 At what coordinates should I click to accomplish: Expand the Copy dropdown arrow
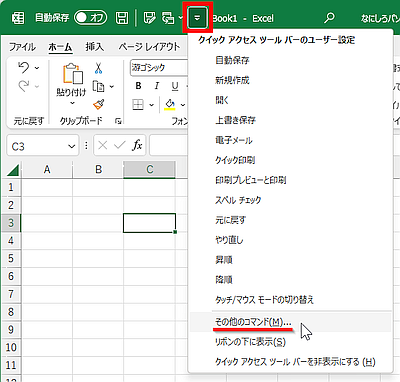pyautogui.click(x=112, y=87)
